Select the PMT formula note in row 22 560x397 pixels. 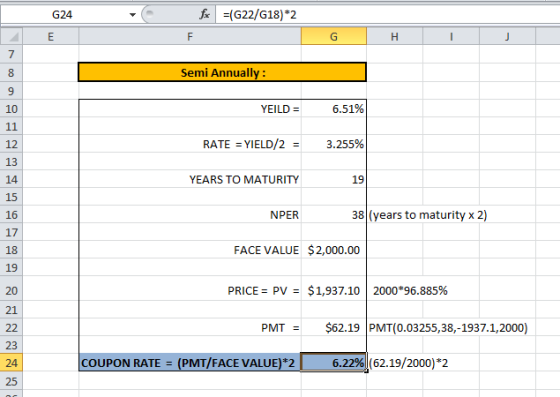(x=448, y=327)
